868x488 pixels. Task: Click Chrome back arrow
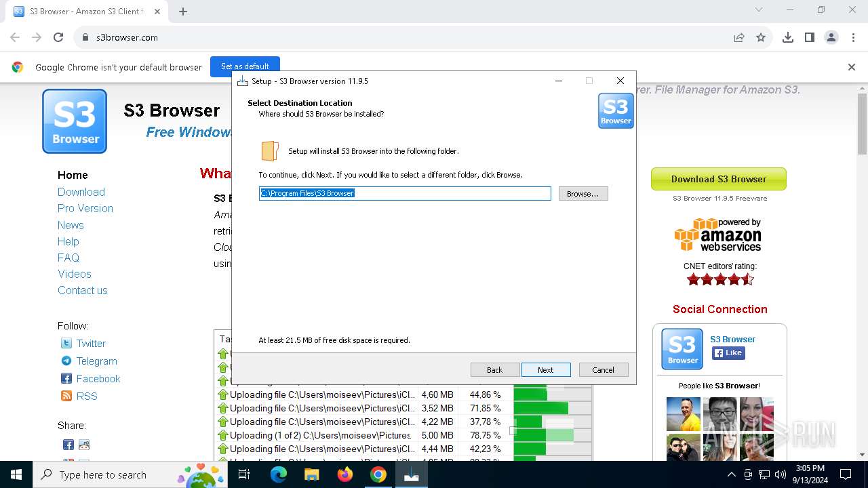point(15,37)
